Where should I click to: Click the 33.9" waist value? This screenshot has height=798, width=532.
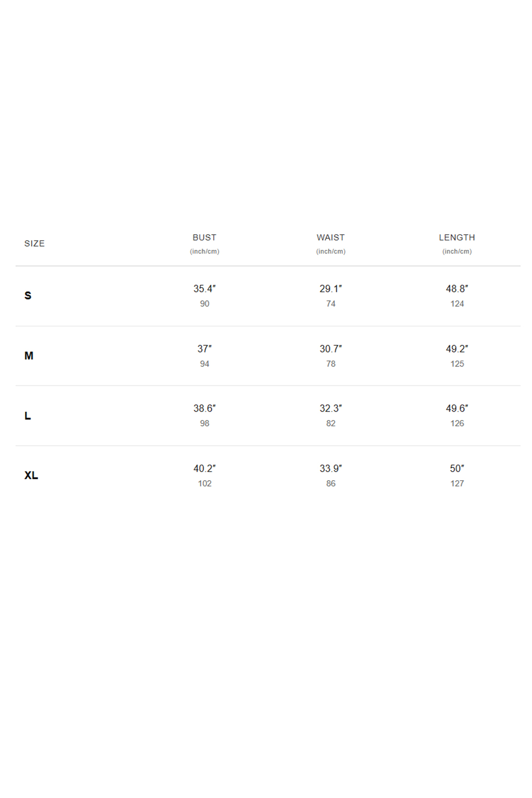(331, 468)
